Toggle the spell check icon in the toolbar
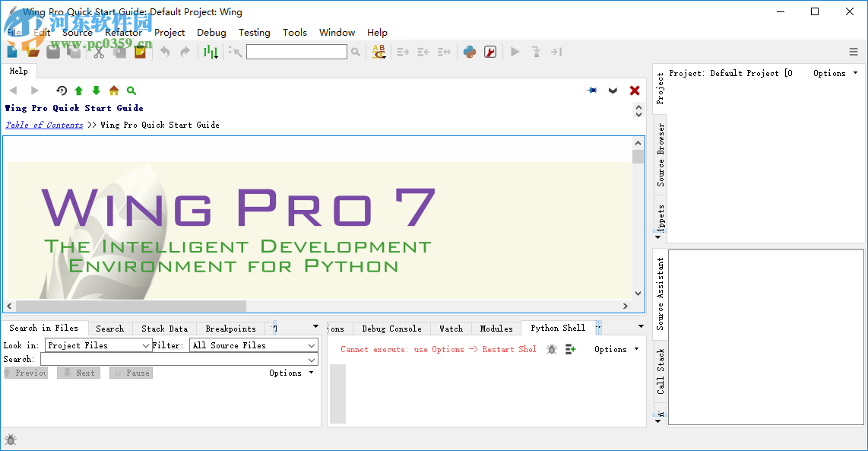 [378, 52]
